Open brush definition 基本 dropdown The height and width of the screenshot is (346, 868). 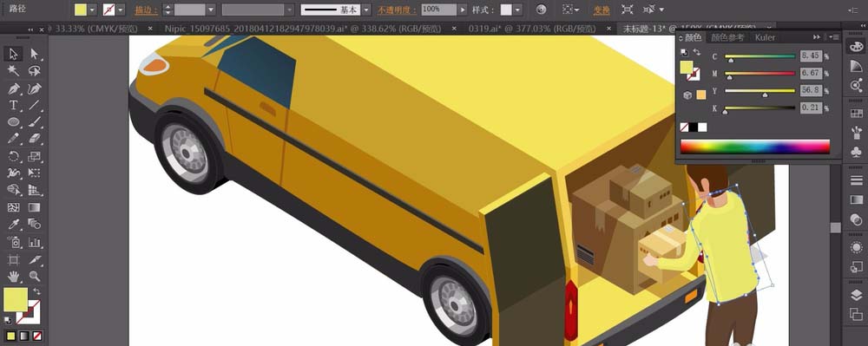pyautogui.click(x=366, y=10)
